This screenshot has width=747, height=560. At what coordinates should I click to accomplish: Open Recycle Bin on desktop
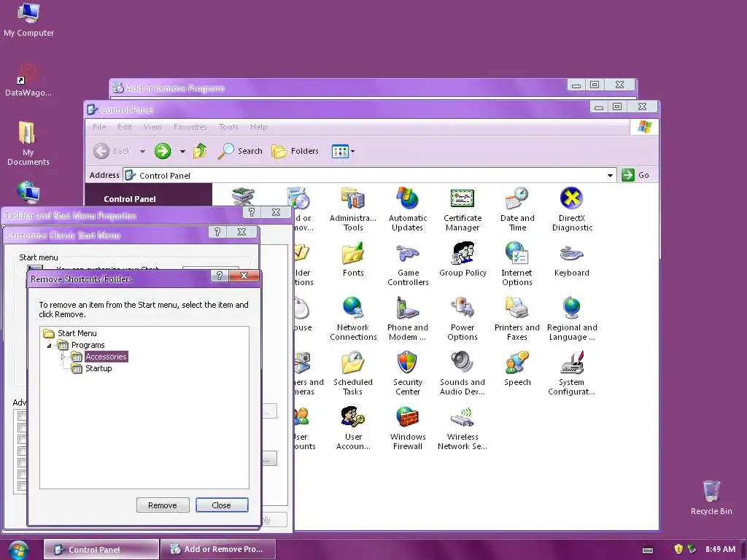[711, 497]
